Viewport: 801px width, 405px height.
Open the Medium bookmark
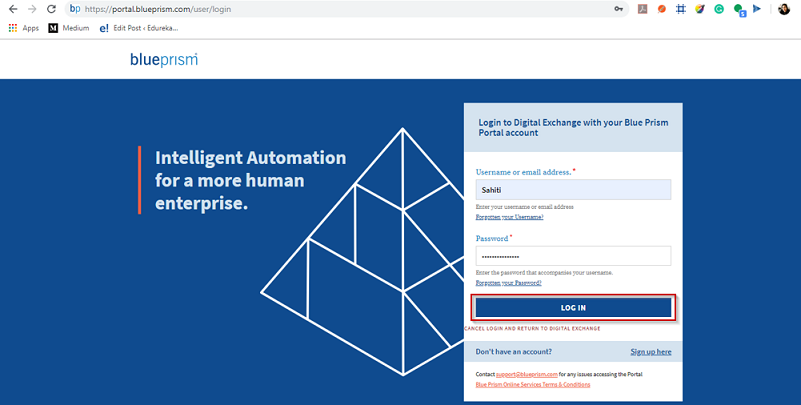tap(68, 28)
